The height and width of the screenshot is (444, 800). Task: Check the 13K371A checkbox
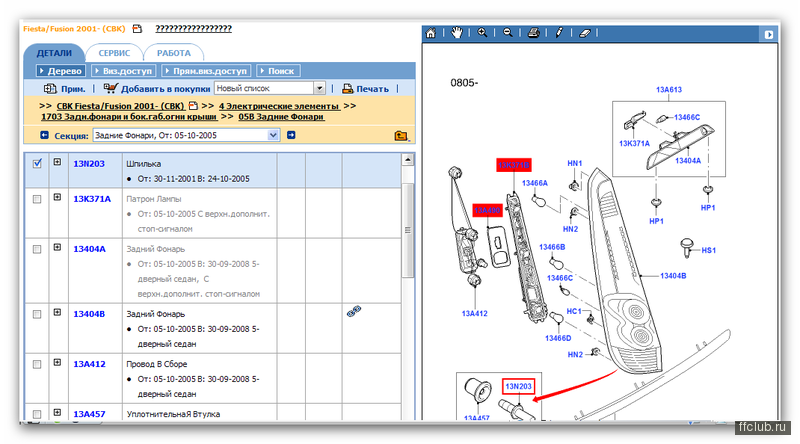point(37,199)
